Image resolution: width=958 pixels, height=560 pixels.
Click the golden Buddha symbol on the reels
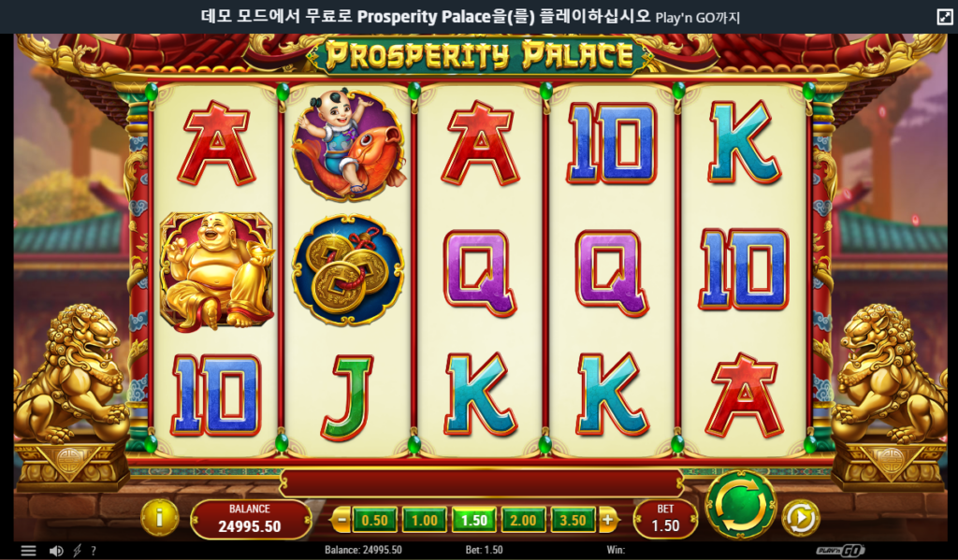click(x=216, y=270)
